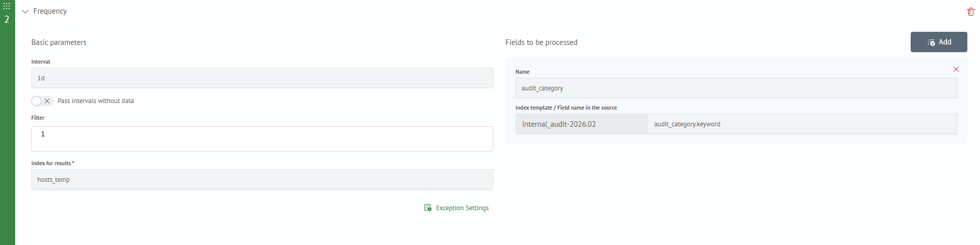Click the Fields to be processed heading

click(541, 42)
